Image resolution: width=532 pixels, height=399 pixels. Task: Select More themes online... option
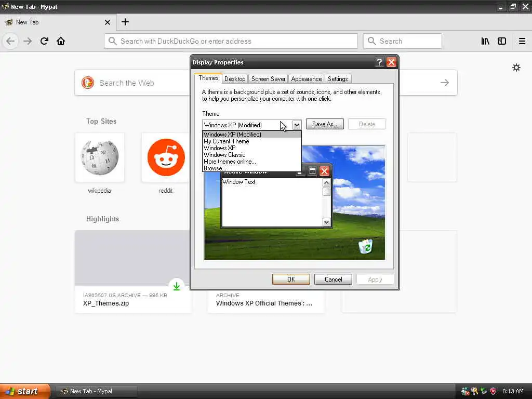[252, 162]
